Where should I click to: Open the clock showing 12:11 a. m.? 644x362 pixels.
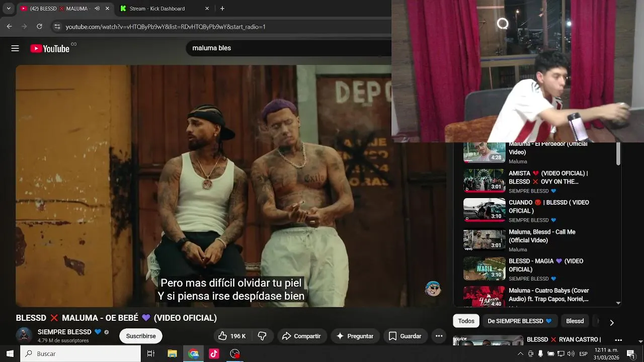click(606, 353)
